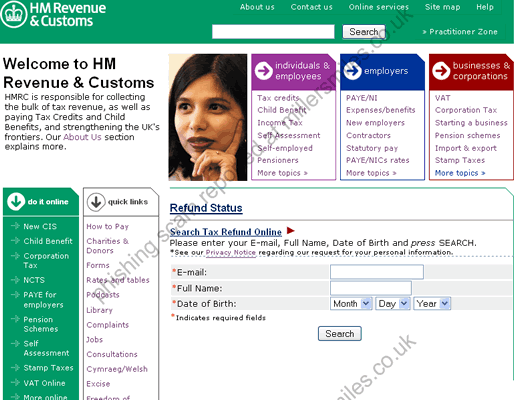This screenshot has height=400, width=516.
Task: Open Help in the top navigation
Action: [485, 7]
